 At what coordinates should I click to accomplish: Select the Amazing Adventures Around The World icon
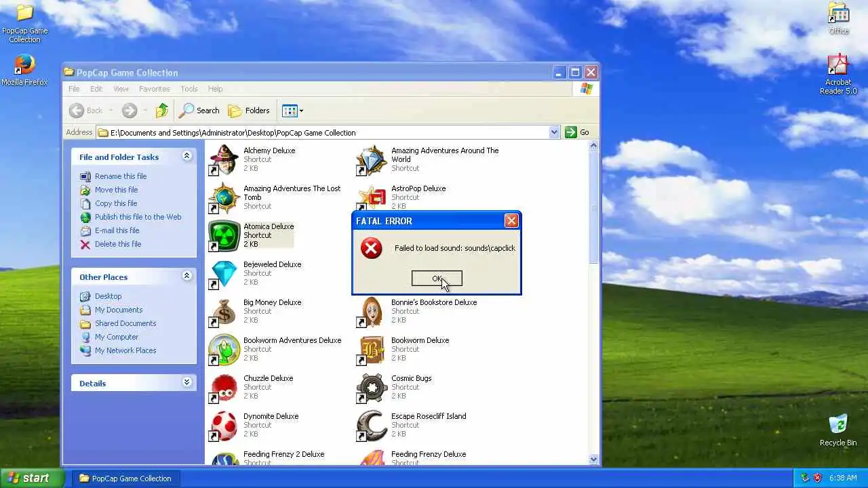point(372,160)
